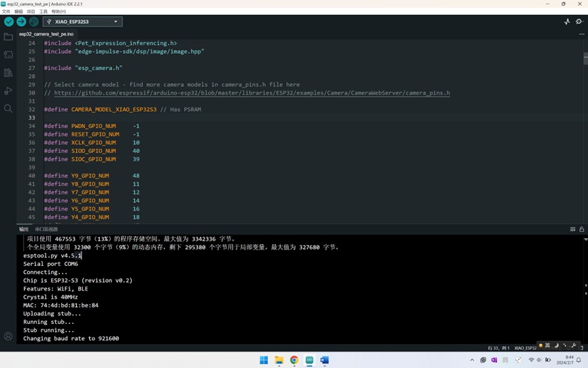Clear the output panel with list icon

coord(572,229)
